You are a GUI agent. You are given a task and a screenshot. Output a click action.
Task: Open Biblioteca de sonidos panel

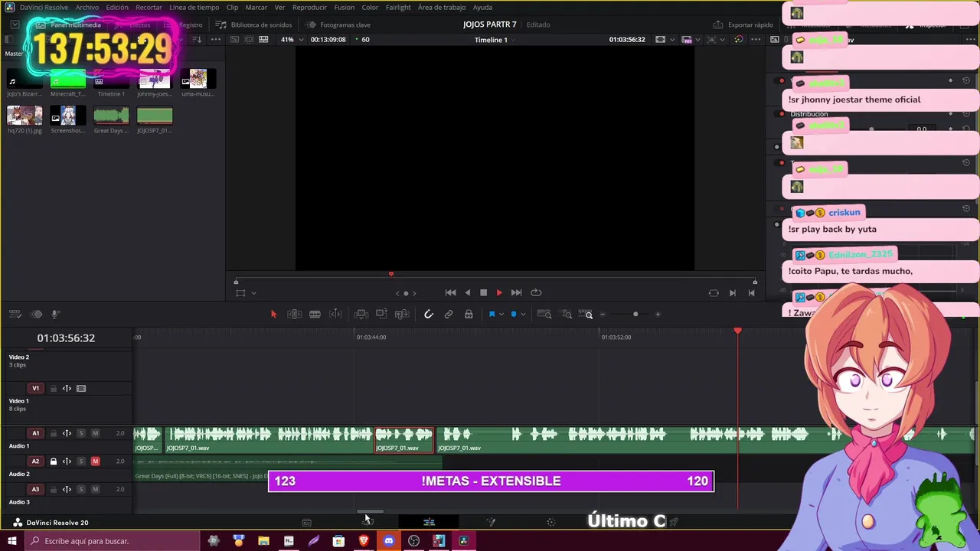pyautogui.click(x=254, y=24)
